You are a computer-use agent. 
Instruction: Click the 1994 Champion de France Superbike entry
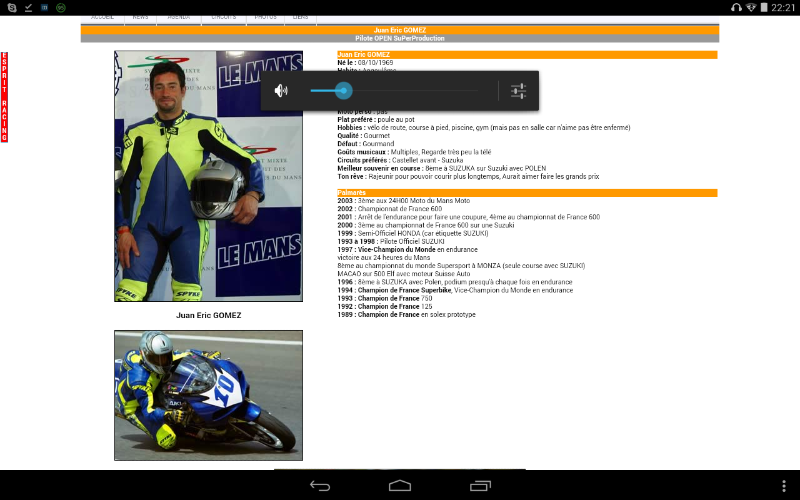tap(455, 290)
